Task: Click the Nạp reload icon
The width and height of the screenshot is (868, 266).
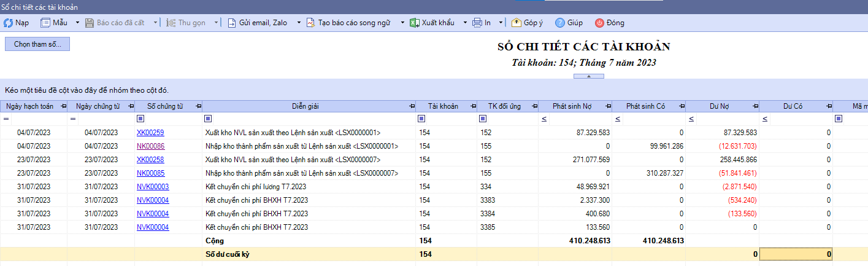Action: [x=9, y=23]
